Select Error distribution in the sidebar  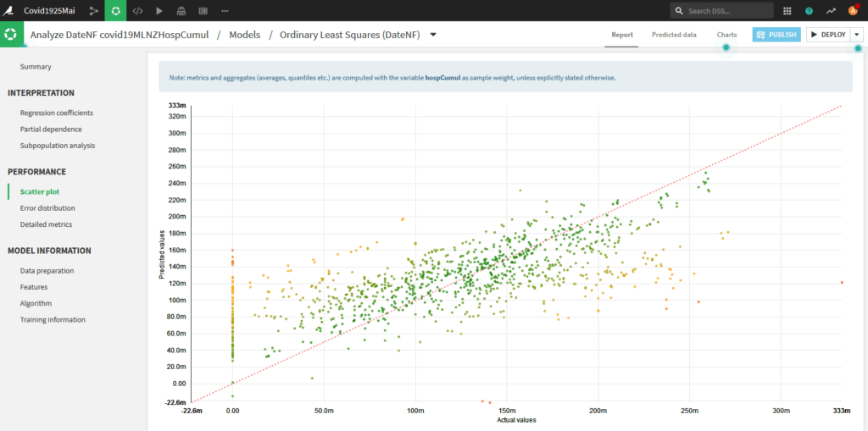[47, 208]
